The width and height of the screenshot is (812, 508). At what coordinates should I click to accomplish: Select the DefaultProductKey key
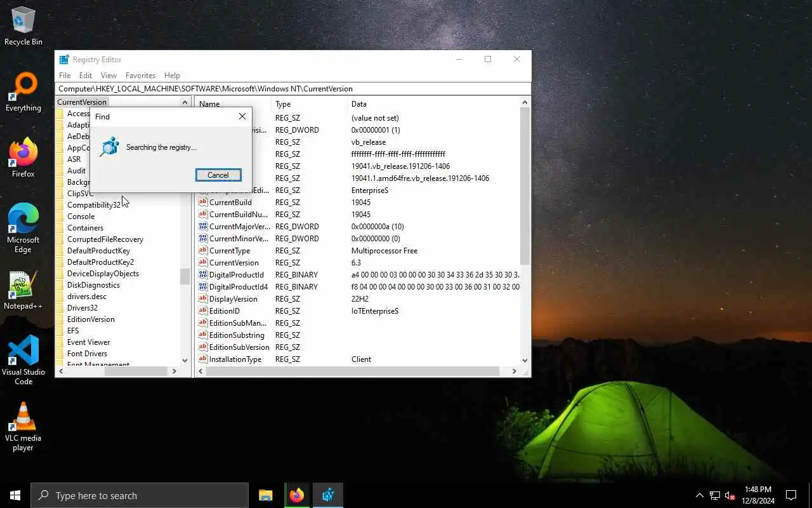click(x=98, y=250)
